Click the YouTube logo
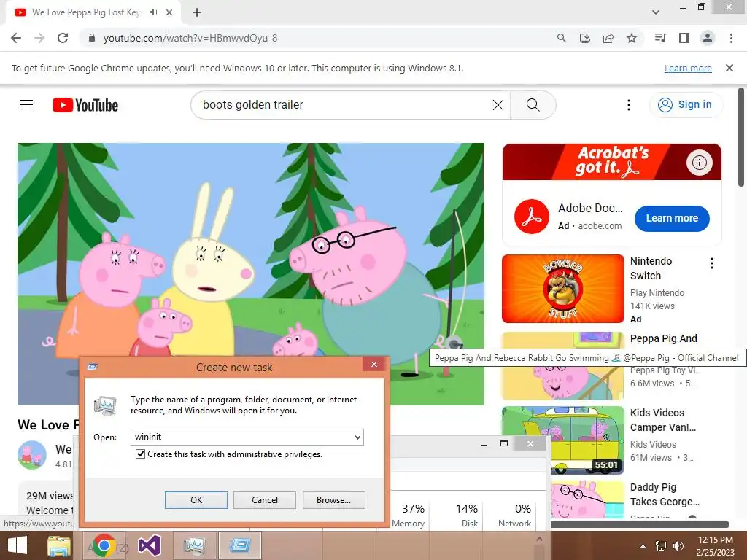 coord(85,105)
